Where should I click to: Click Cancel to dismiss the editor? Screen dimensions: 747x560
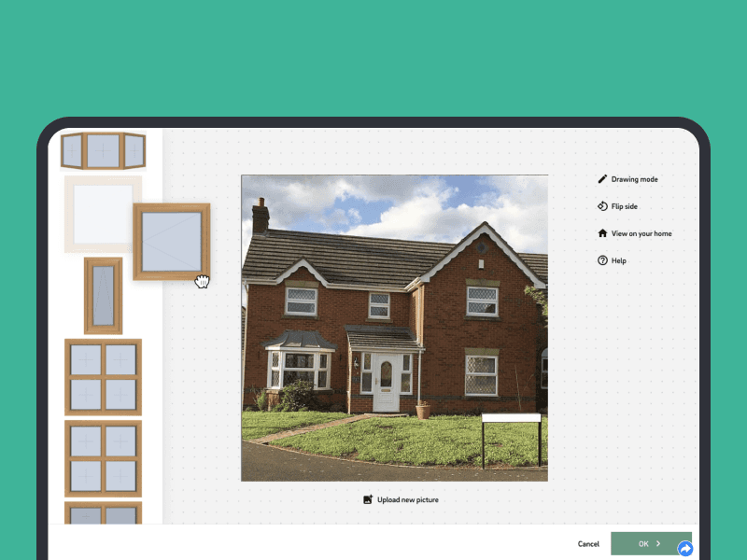coord(588,543)
